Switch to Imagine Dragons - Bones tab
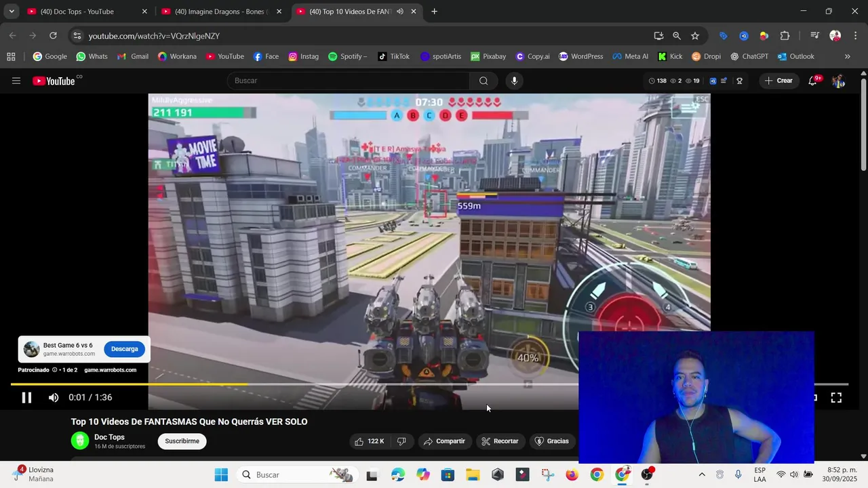This screenshot has height=488, width=868. coord(222,12)
